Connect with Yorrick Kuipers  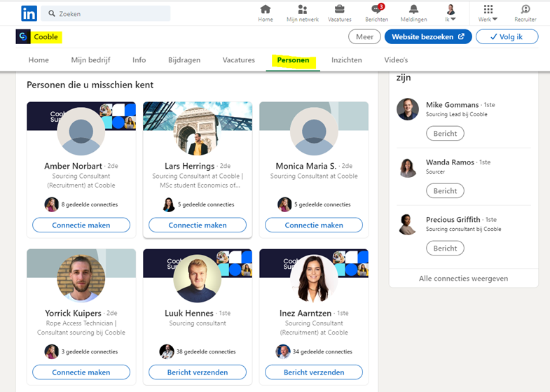(81, 372)
